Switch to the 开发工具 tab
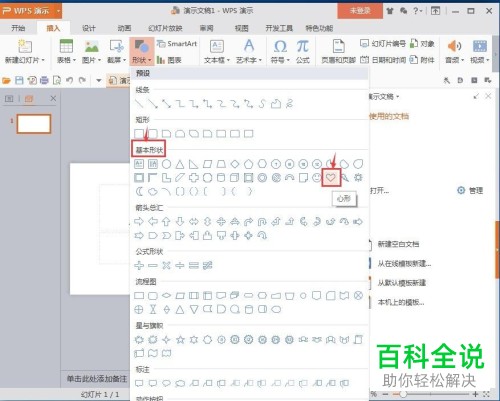This screenshot has width=500, height=401. tap(279, 28)
